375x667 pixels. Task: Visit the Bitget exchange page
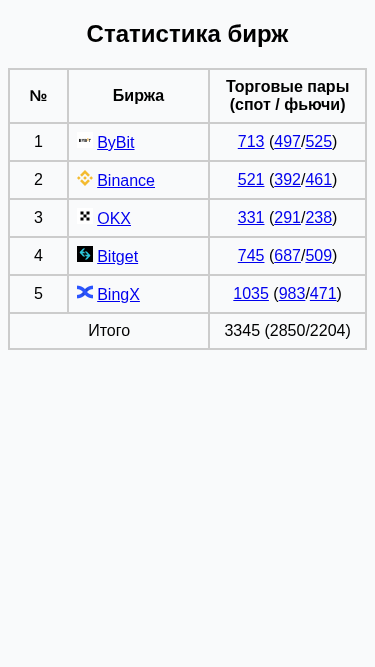118,257
